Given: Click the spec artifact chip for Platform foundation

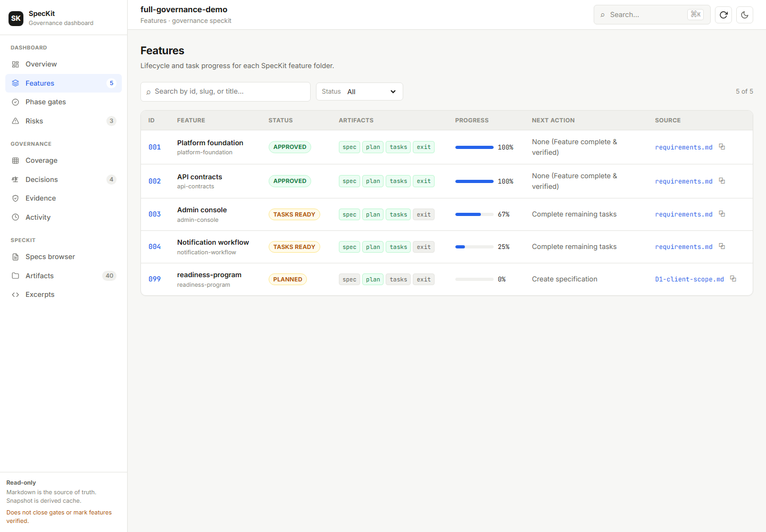Looking at the screenshot, I should tap(349, 147).
